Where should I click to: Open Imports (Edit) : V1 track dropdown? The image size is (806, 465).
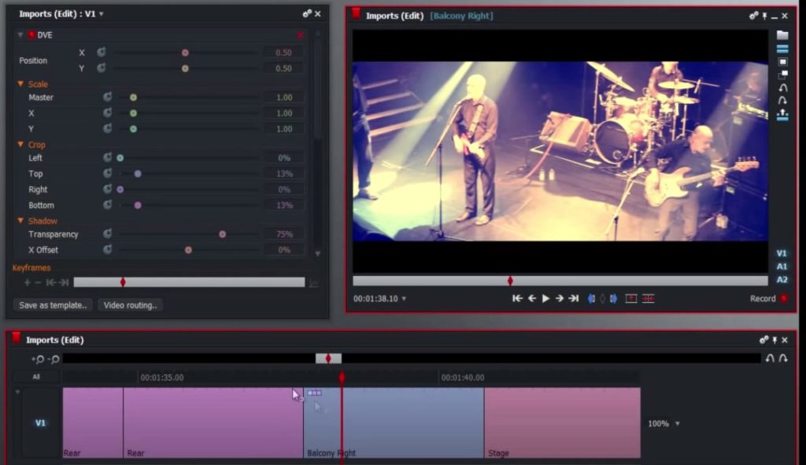click(101, 14)
